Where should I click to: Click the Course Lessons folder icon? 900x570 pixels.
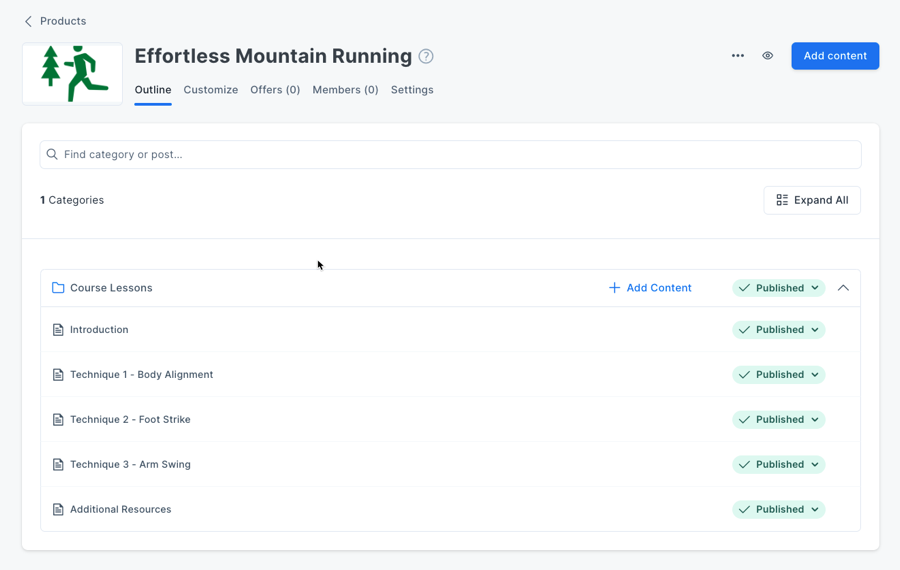click(58, 288)
